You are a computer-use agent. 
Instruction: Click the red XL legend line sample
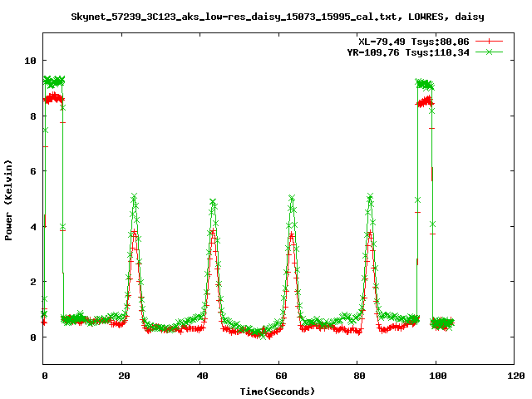[x=489, y=42]
